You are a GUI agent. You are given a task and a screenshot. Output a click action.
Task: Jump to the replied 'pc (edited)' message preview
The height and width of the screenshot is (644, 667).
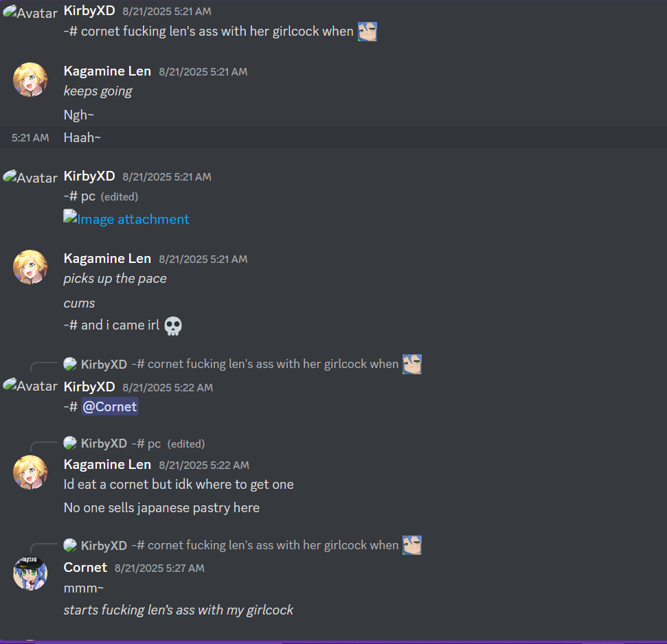(168, 444)
